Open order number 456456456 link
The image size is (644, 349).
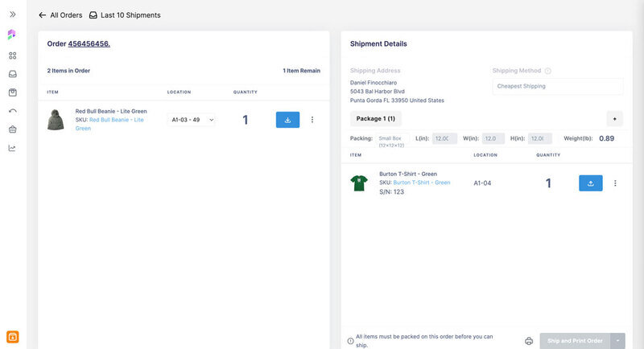pyautogui.click(x=89, y=43)
